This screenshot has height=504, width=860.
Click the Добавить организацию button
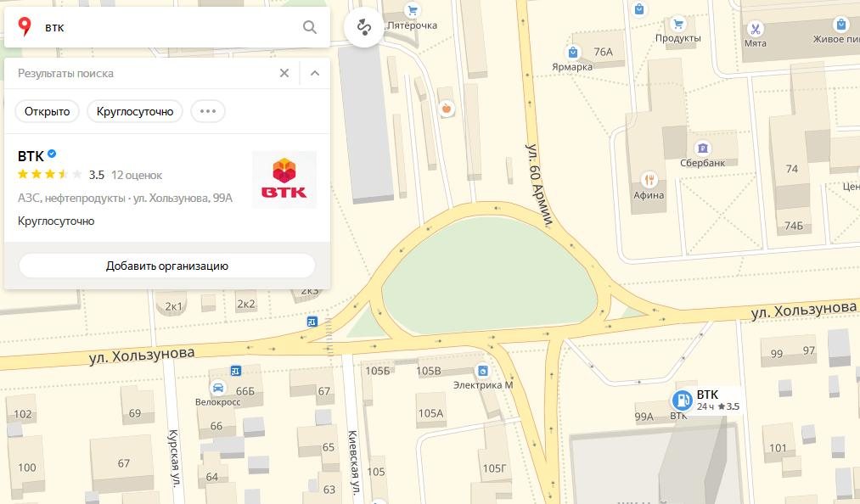tap(166, 266)
